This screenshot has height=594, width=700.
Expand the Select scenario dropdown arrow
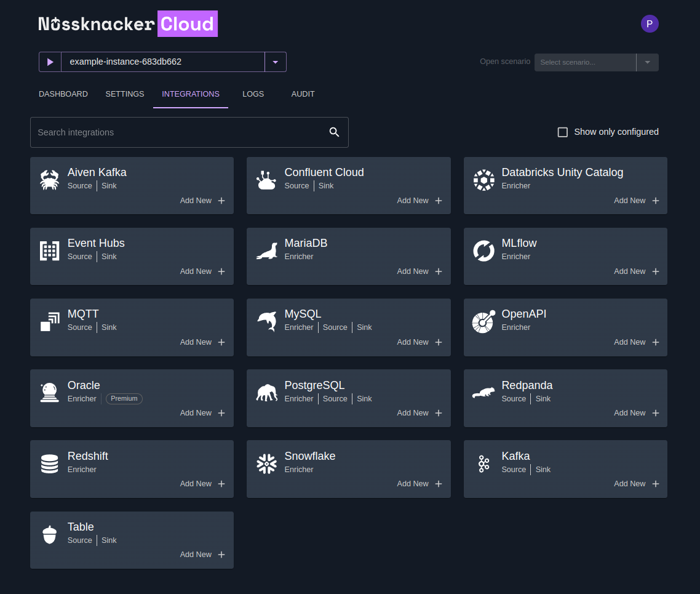pos(647,62)
